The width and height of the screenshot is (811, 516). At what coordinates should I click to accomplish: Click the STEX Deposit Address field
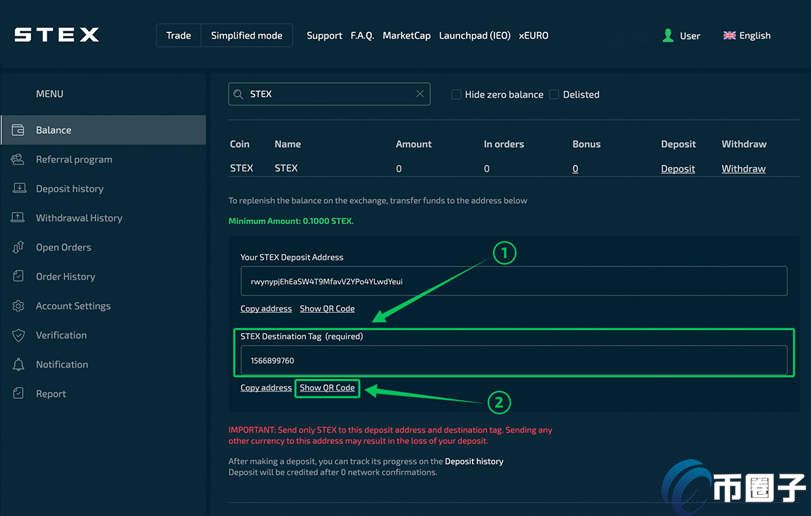[x=514, y=281]
